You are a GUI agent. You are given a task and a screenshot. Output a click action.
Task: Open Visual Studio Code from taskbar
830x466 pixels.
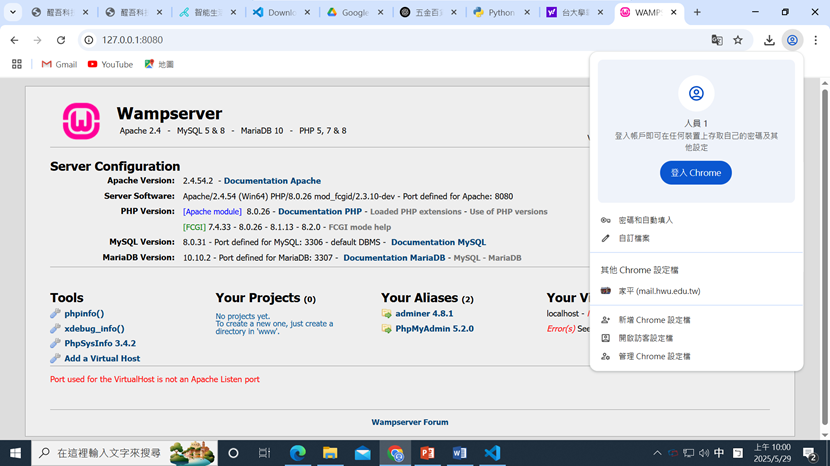point(492,453)
